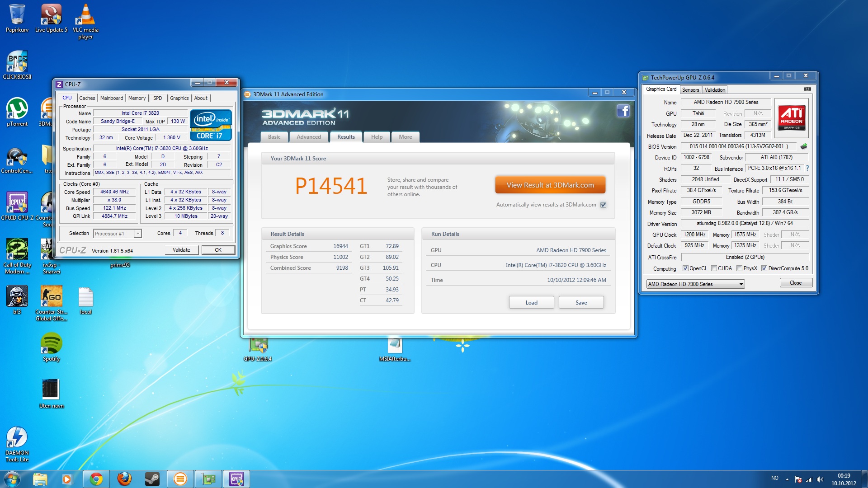Open Steam from taskbar
The height and width of the screenshot is (488, 868).
point(152,479)
